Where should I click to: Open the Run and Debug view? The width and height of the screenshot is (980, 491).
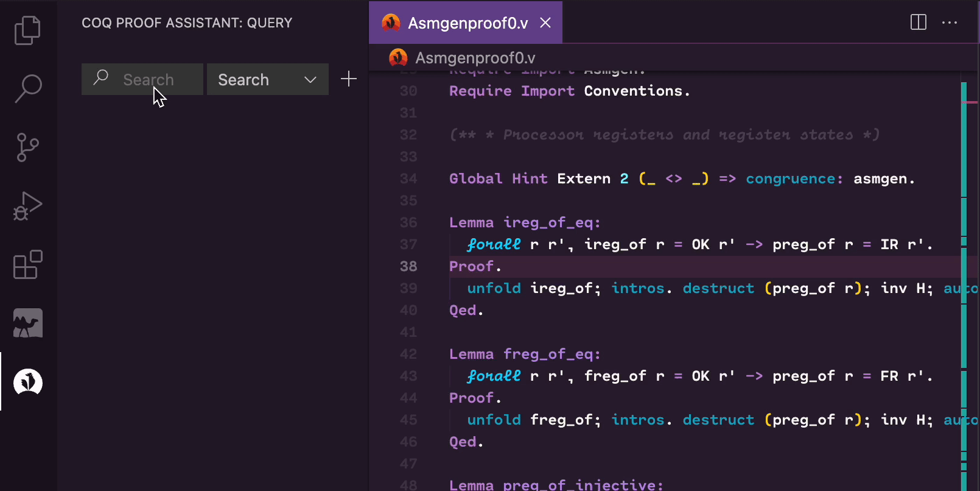pyautogui.click(x=27, y=206)
